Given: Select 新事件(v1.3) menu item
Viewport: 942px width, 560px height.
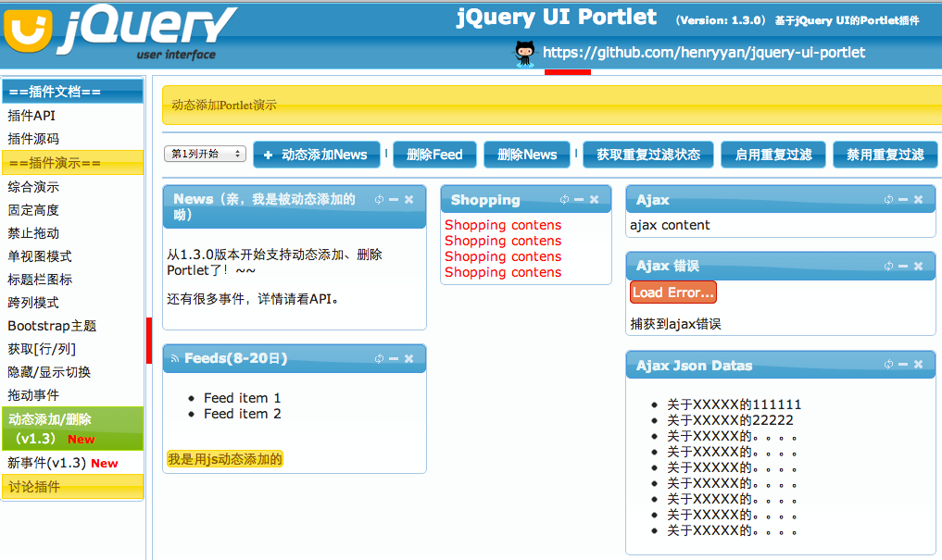Looking at the screenshot, I should (62, 463).
